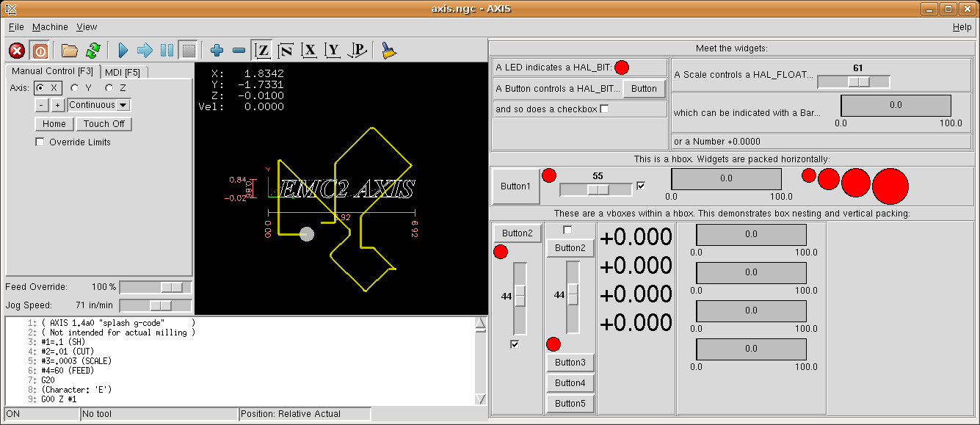Image resolution: width=980 pixels, height=425 pixels.
Task: Switch to the MDI [F5] tab
Action: 123,71
